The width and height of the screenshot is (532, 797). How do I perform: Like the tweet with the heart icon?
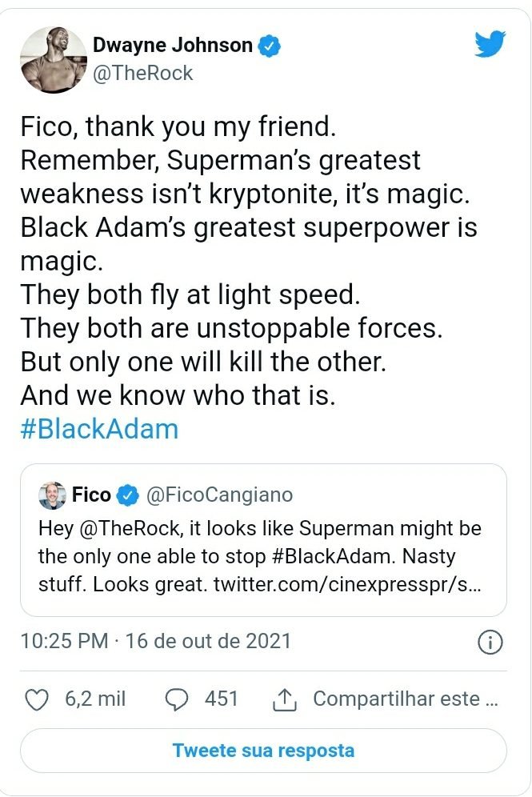click(x=37, y=699)
